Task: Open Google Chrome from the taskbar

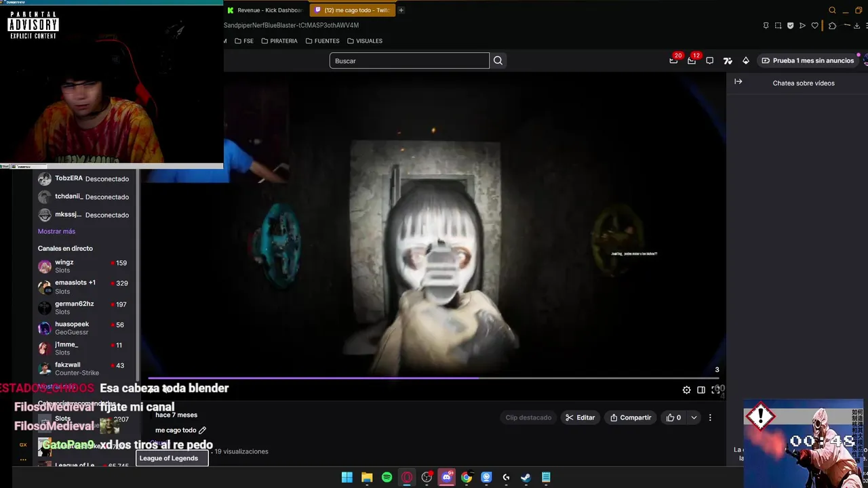Action: coord(467,477)
